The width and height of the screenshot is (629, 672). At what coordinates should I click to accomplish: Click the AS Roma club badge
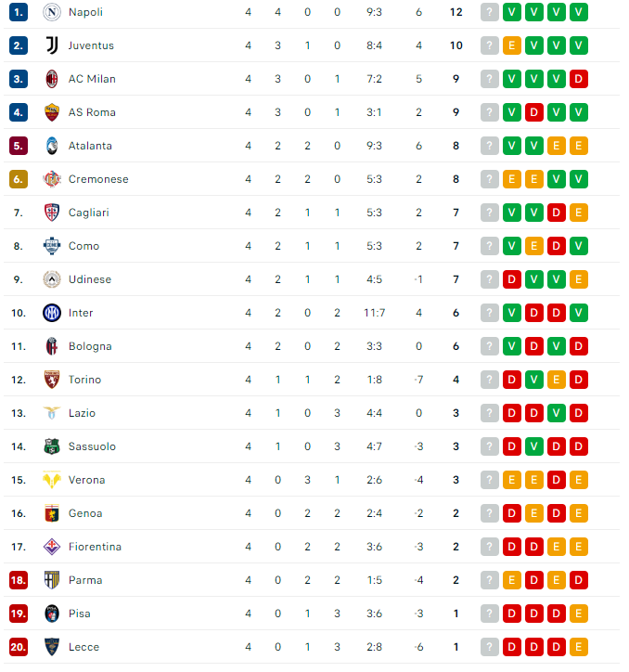[x=52, y=112]
